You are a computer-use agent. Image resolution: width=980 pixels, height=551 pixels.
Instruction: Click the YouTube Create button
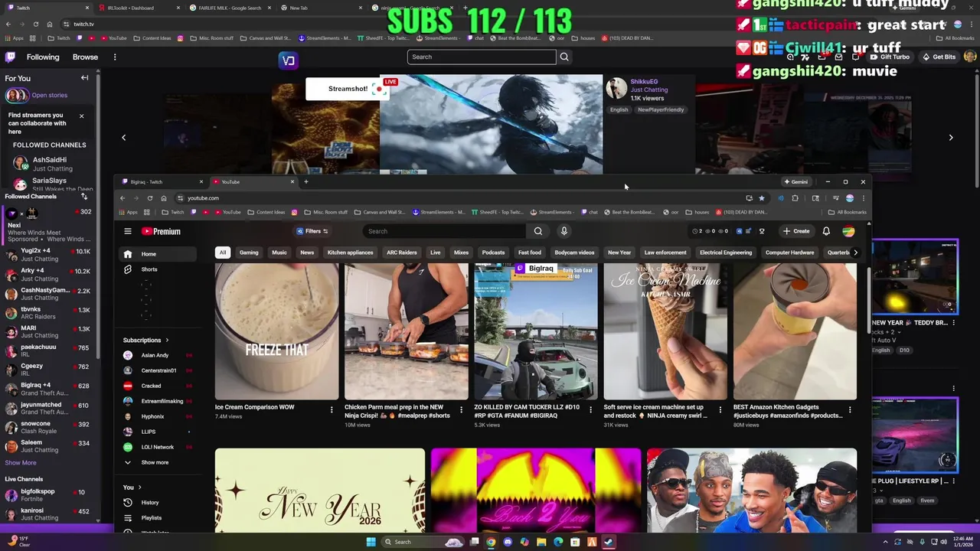[x=796, y=231]
